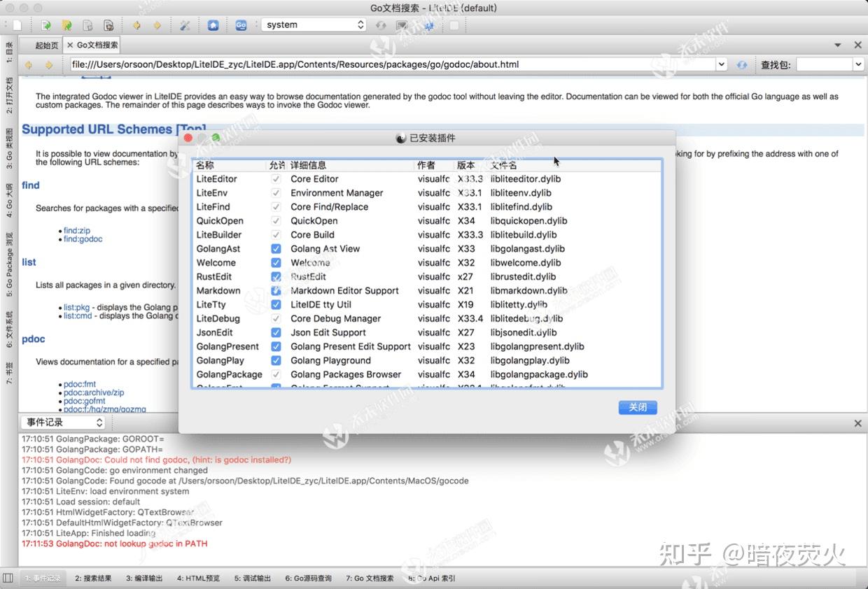Open bottom tab 7: Go 文档搜索
Viewport: 868px width, 589px height.
tap(370, 579)
